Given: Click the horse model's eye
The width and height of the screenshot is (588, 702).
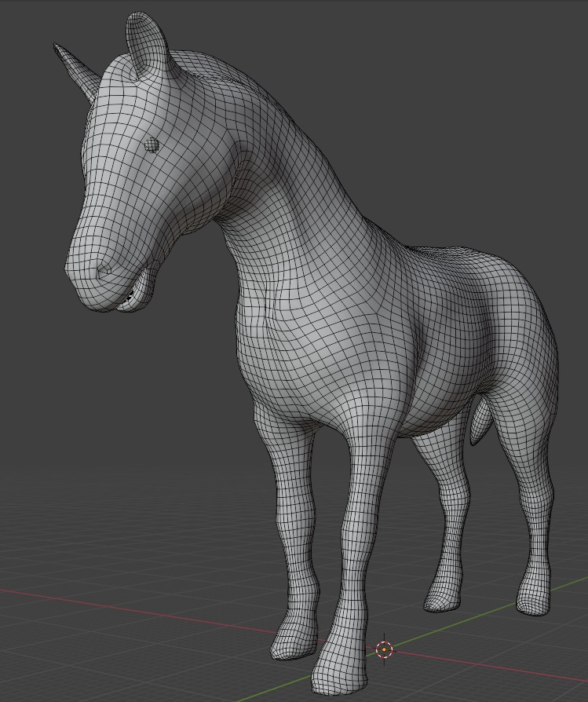Looking at the screenshot, I should (152, 144).
